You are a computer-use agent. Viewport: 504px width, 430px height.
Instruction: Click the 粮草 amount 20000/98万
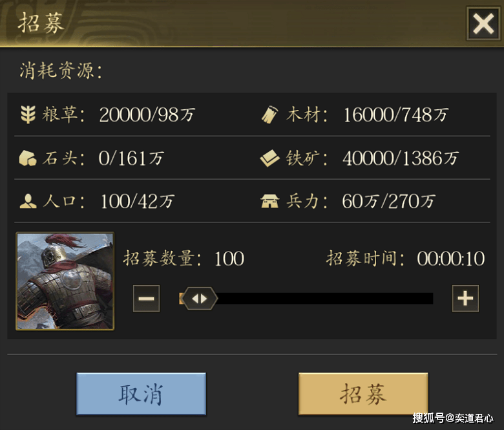click(147, 115)
